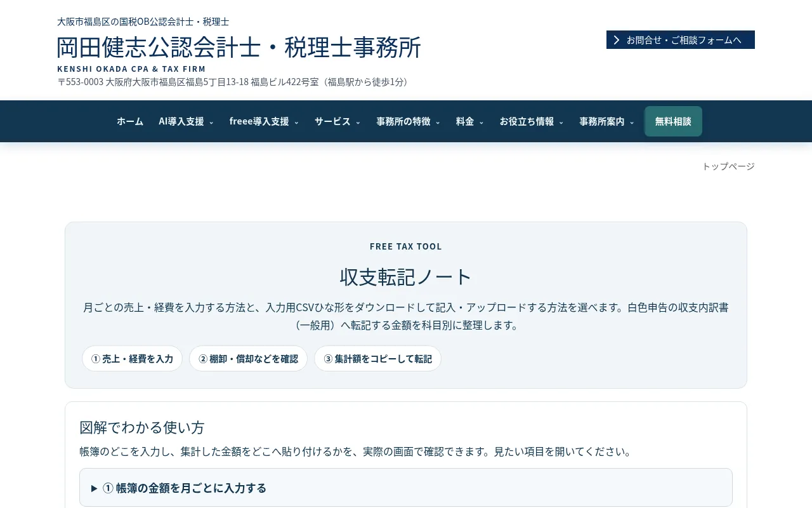Expand the 料金 dropdown chevron
This screenshot has width=812, height=508.
(481, 123)
